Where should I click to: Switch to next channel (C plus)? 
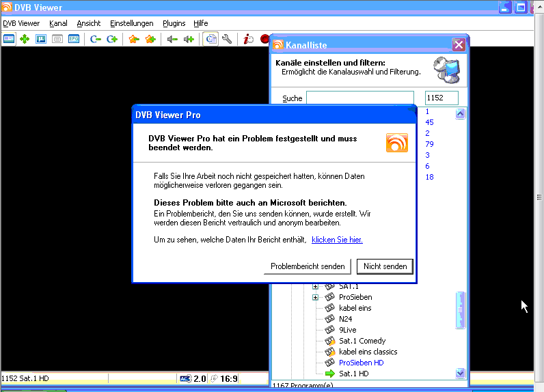[x=112, y=39]
